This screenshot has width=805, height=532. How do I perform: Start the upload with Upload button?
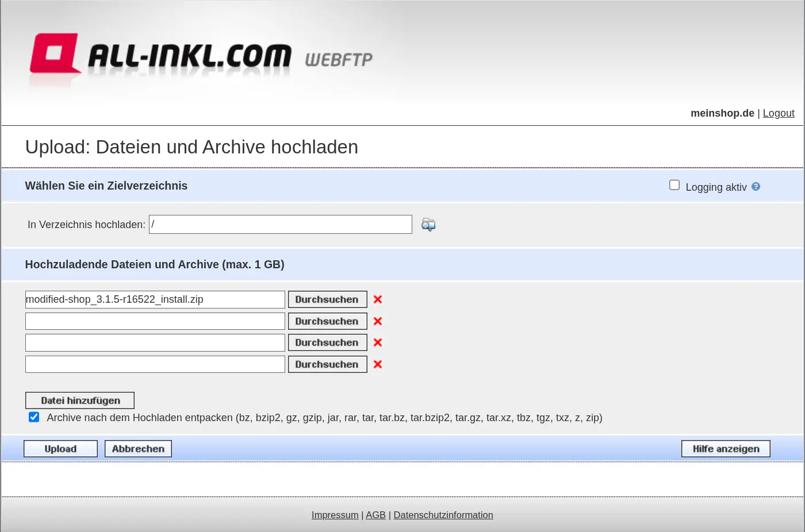pyautogui.click(x=60, y=449)
